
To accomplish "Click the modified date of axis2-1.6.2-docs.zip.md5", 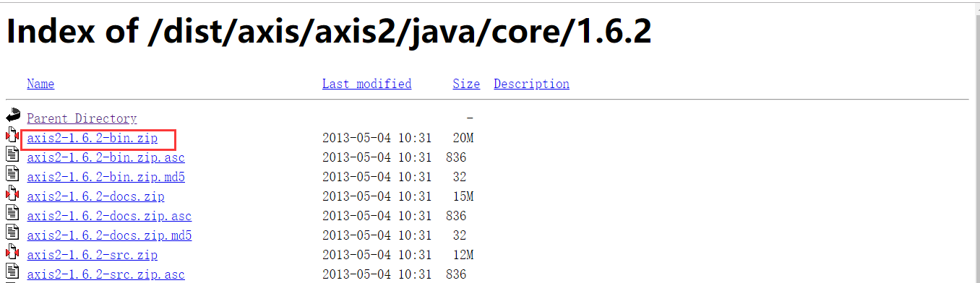I will (377, 235).
